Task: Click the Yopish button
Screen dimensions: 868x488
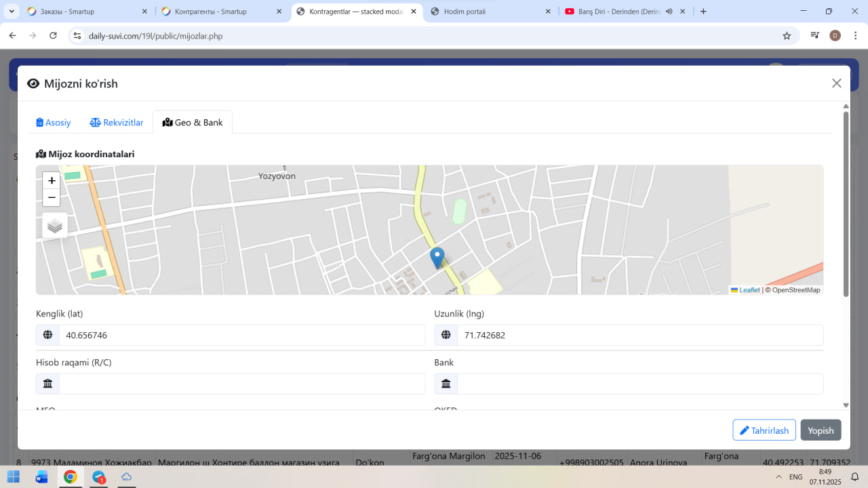Action: (x=821, y=430)
